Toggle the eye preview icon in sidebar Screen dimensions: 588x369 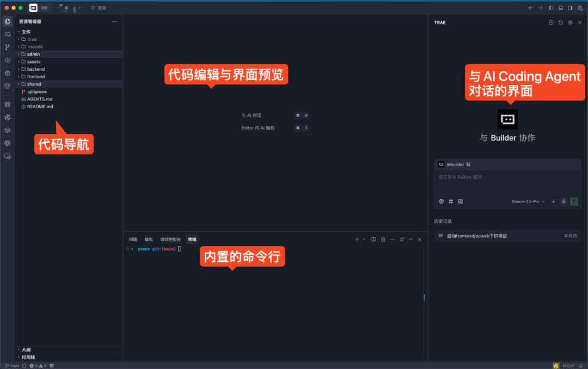click(x=8, y=60)
